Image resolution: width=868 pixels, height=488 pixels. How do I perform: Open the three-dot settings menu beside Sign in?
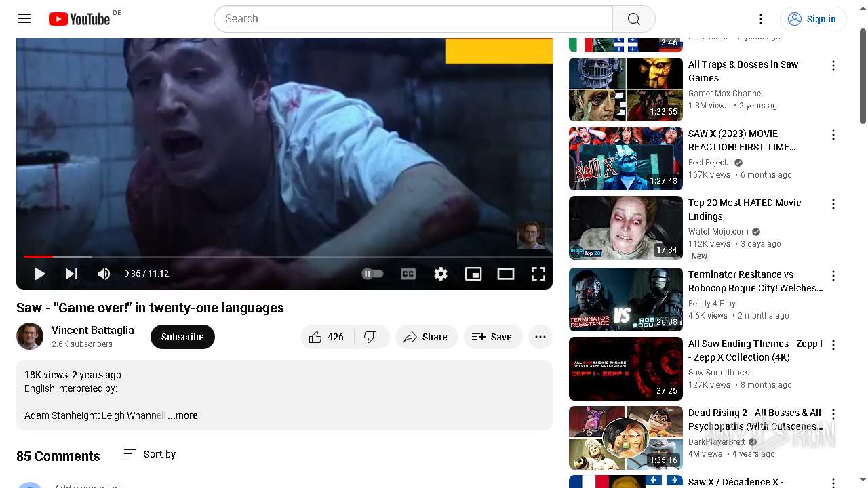pos(761,19)
